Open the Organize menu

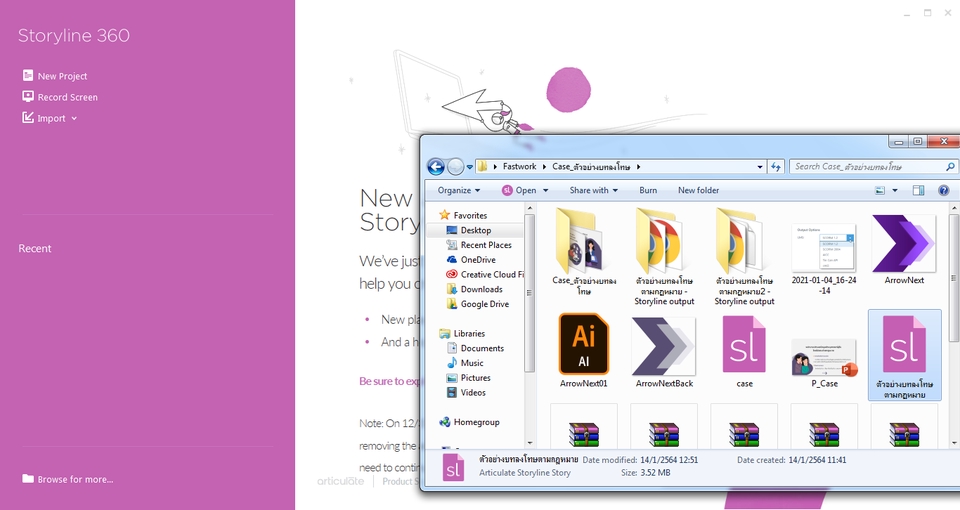tap(459, 190)
